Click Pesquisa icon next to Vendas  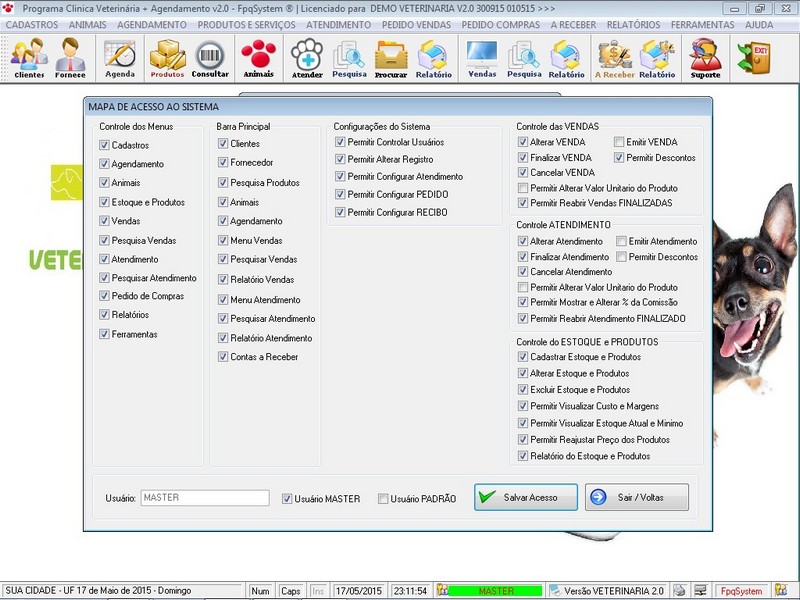click(524, 58)
